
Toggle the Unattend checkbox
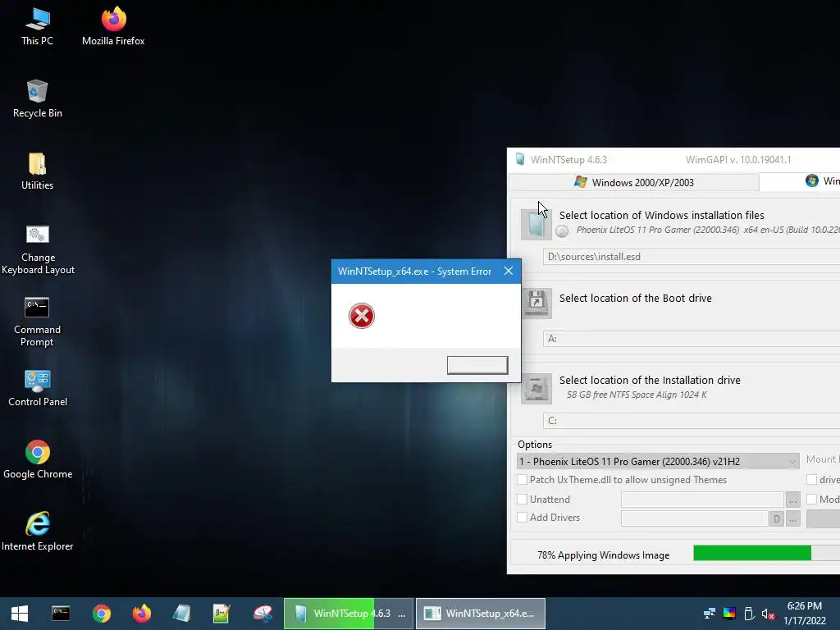[x=522, y=500]
